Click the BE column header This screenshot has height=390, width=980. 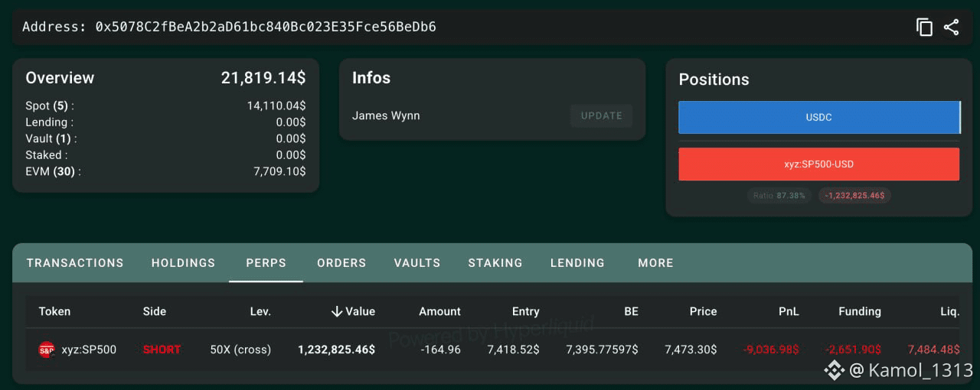click(x=631, y=311)
